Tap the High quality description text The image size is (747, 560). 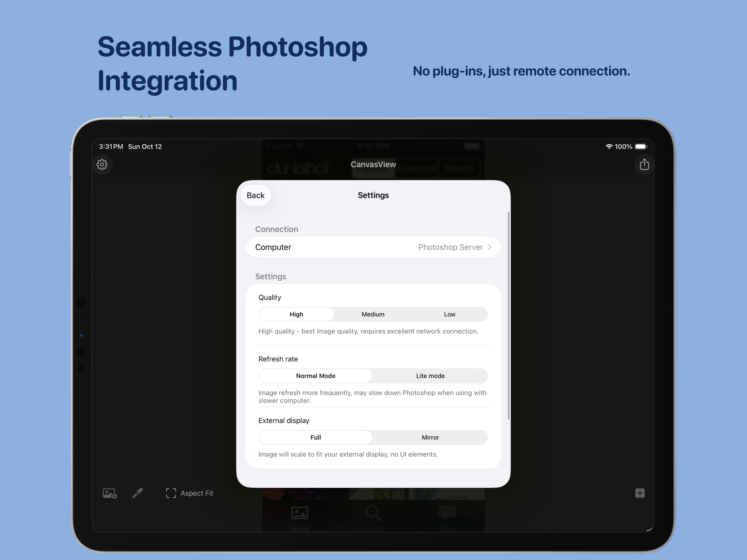pyautogui.click(x=368, y=331)
